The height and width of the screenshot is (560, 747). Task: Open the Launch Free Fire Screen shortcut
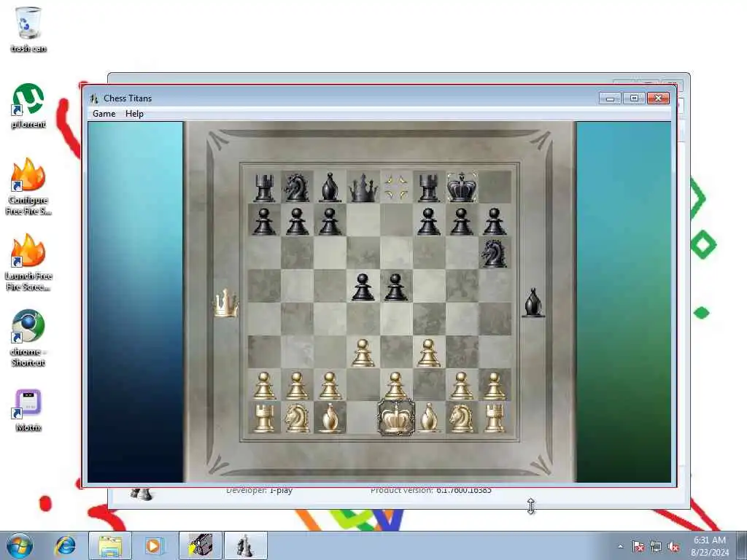(x=28, y=262)
